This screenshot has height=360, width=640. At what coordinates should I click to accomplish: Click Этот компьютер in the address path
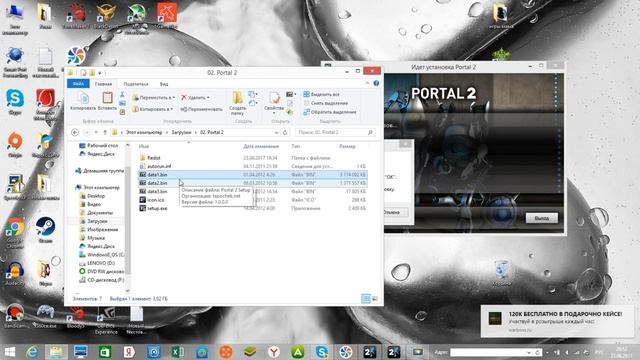(144, 132)
